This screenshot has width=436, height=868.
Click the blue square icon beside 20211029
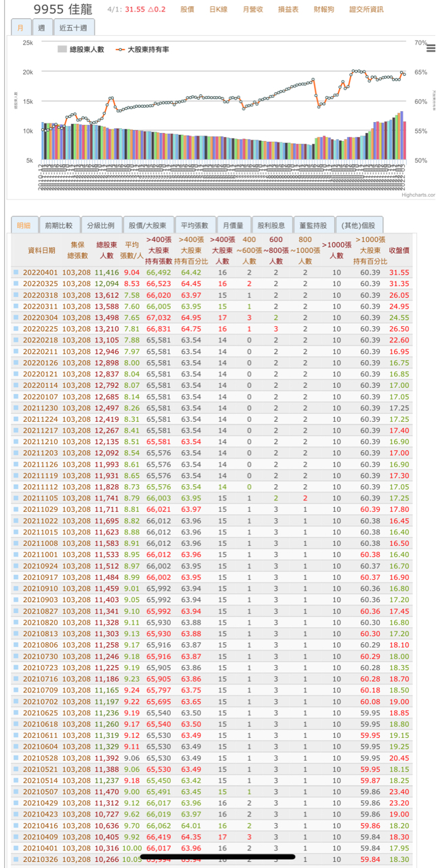[x=16, y=509]
